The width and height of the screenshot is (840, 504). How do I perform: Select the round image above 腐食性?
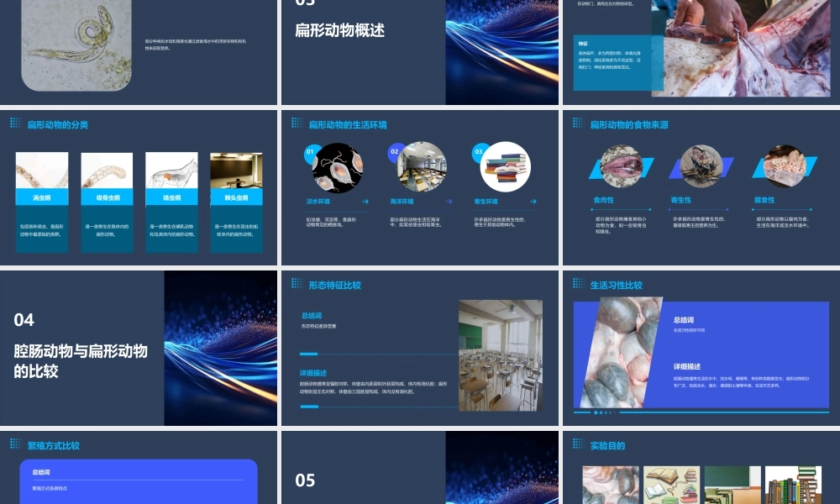click(x=785, y=166)
